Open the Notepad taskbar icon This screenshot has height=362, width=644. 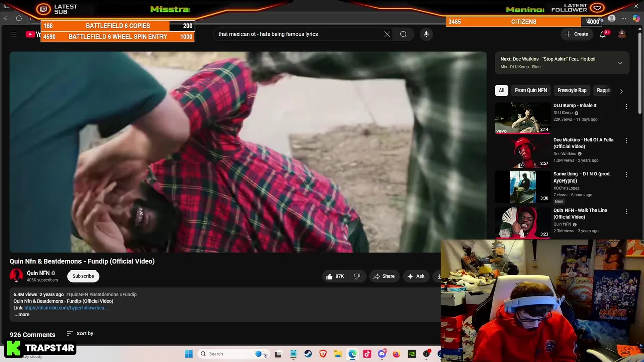tap(293, 354)
